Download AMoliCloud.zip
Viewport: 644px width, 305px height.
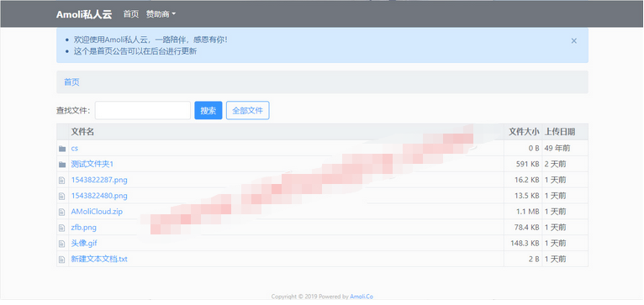[97, 212]
